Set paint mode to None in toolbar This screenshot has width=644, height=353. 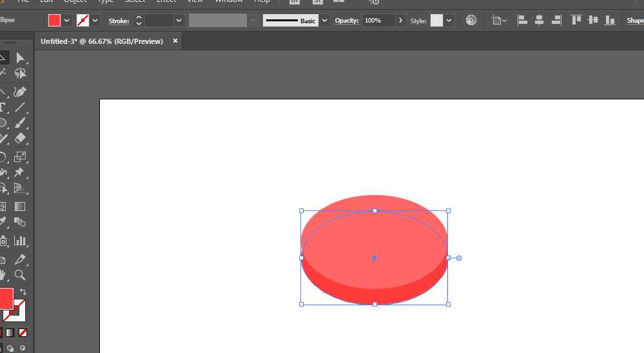[x=23, y=333]
